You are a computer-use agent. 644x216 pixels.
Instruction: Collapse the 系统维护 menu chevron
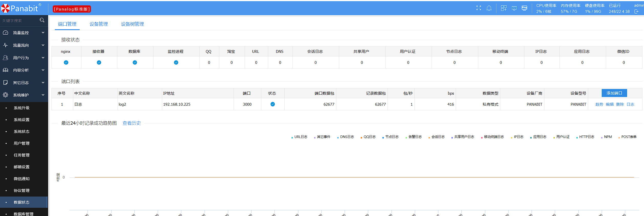pyautogui.click(x=43, y=95)
